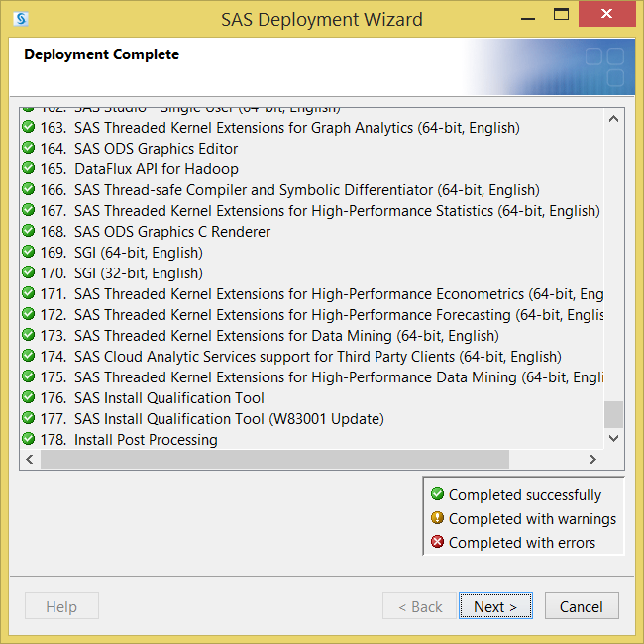Click green check icon beside SGI (32-bit, English)
The width and height of the screenshot is (644, 644).
28,272
